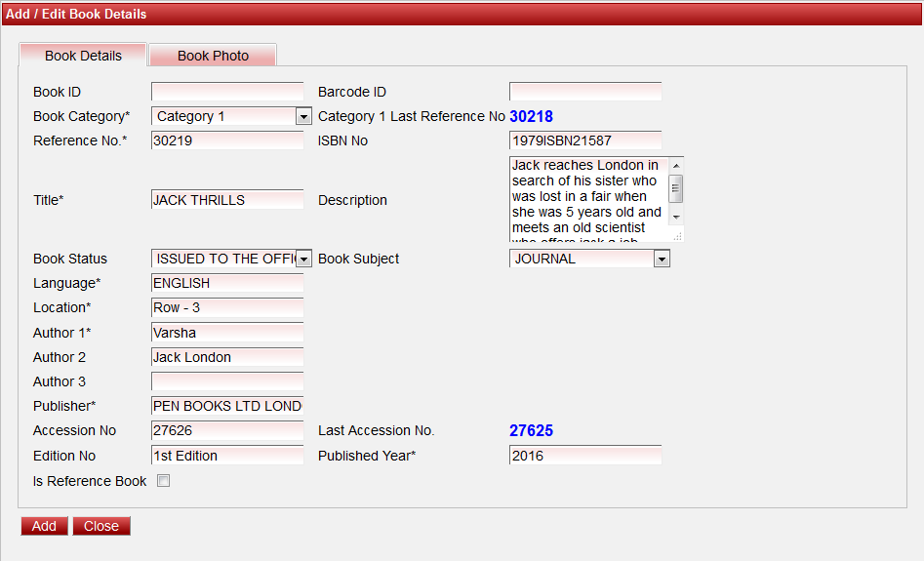Switch to the Book Photo tab
The height and width of the screenshot is (561, 924).
(x=213, y=56)
